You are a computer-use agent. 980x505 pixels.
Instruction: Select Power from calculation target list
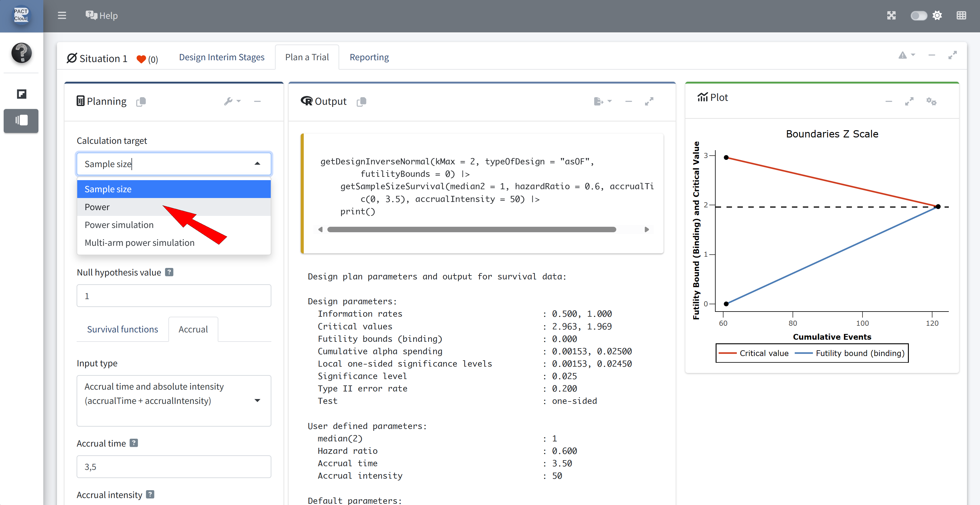point(97,207)
